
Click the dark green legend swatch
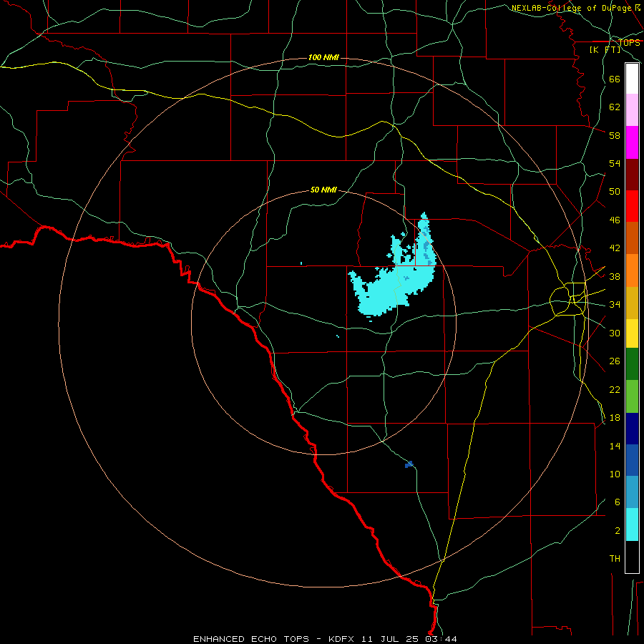(632, 364)
